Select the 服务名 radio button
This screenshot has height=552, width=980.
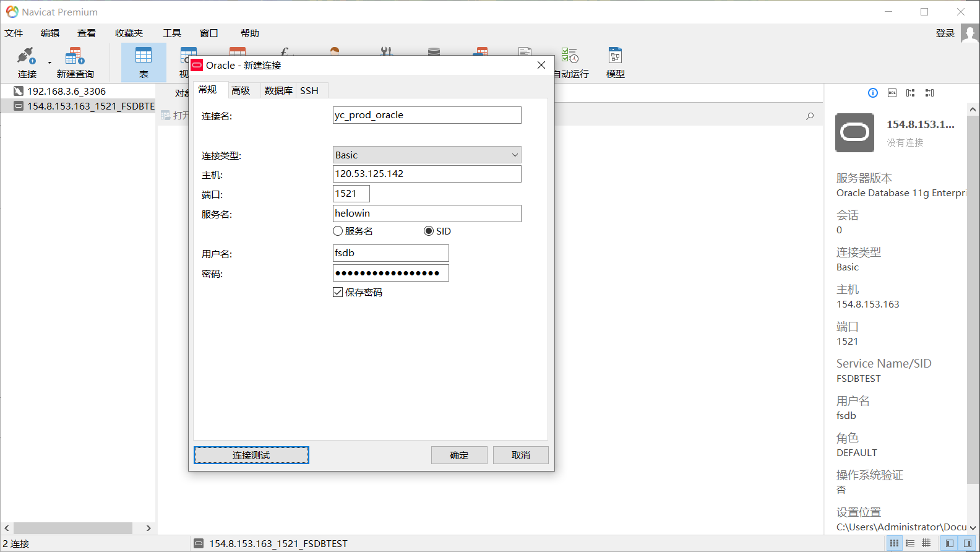pyautogui.click(x=338, y=231)
